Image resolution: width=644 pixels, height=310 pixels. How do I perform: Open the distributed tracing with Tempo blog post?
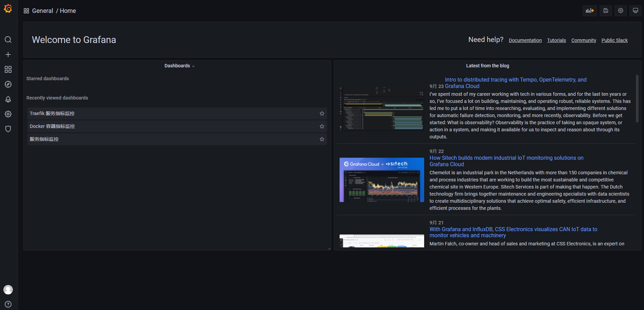point(515,83)
